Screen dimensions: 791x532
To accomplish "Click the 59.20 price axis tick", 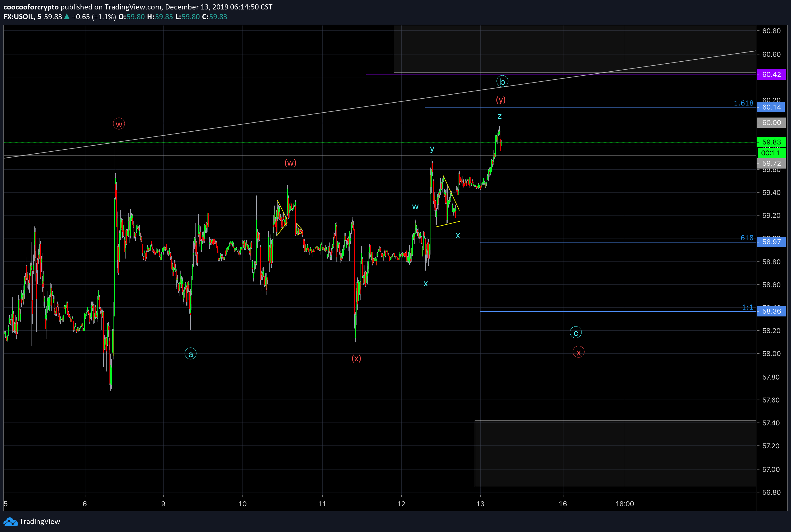I will tap(771, 216).
